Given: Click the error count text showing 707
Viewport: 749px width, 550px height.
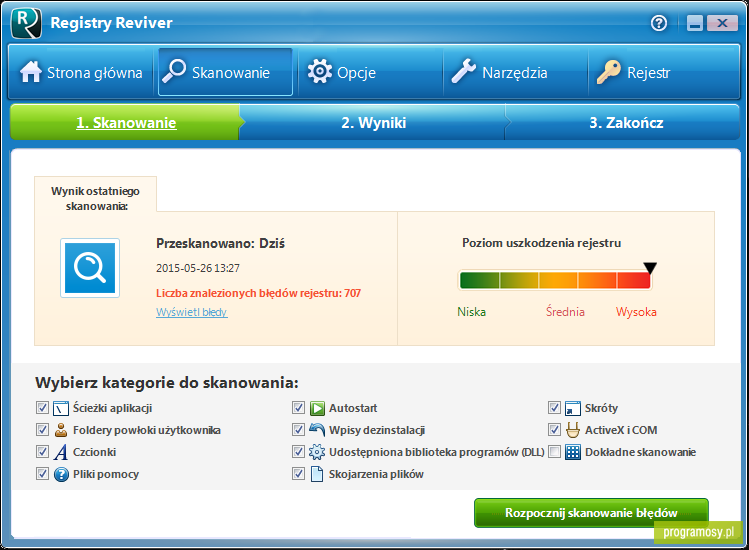Looking at the screenshot, I should (x=258, y=293).
